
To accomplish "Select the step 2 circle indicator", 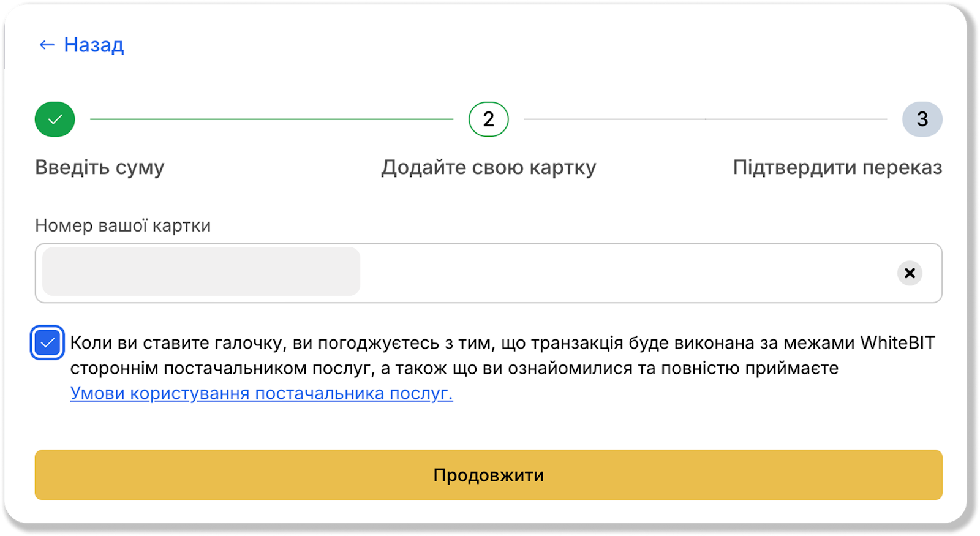I will tap(488, 119).
